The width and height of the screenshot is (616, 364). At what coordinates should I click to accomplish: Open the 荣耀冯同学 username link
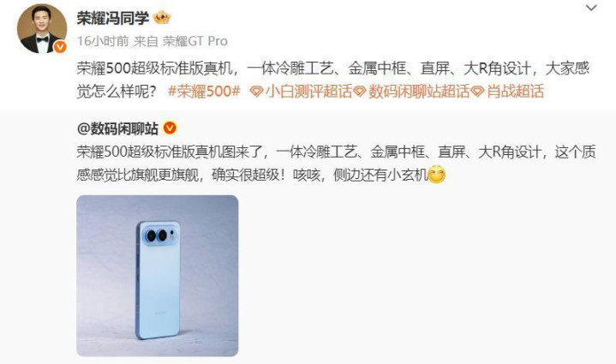(113, 18)
